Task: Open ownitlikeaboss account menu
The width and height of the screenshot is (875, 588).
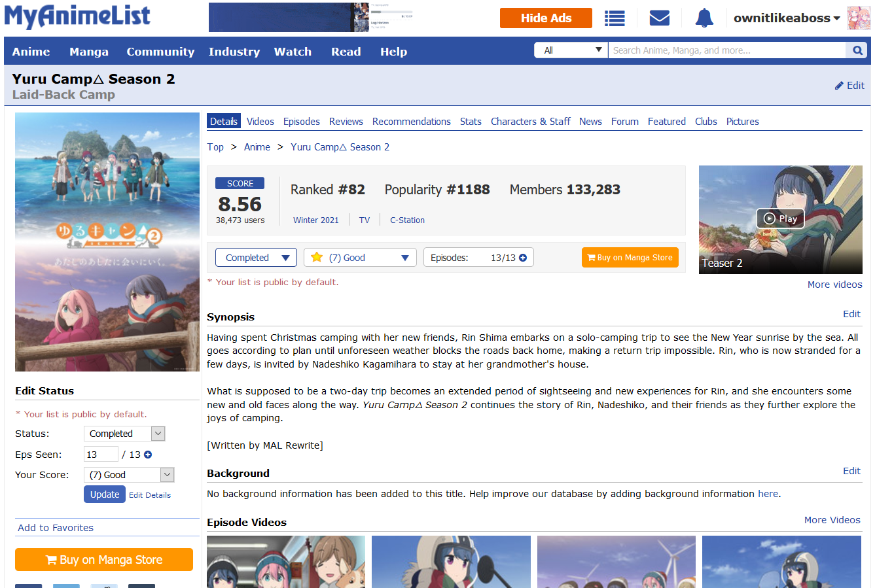Action: coord(786,18)
